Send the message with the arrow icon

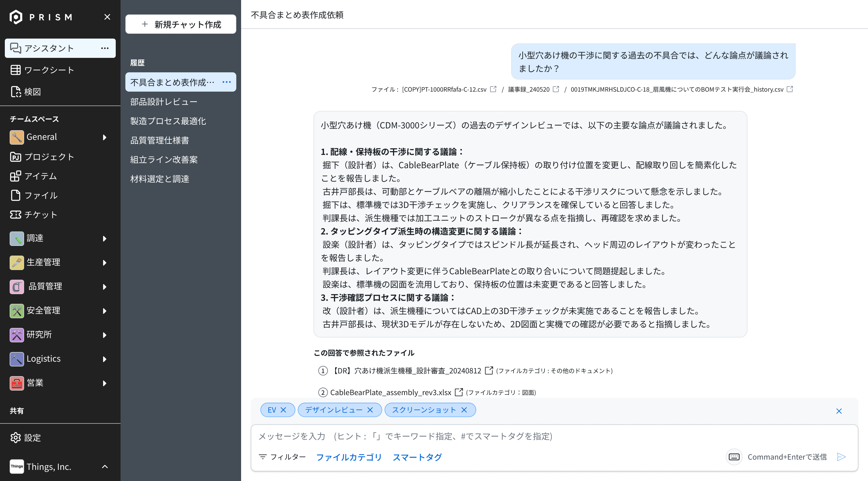coord(841,457)
